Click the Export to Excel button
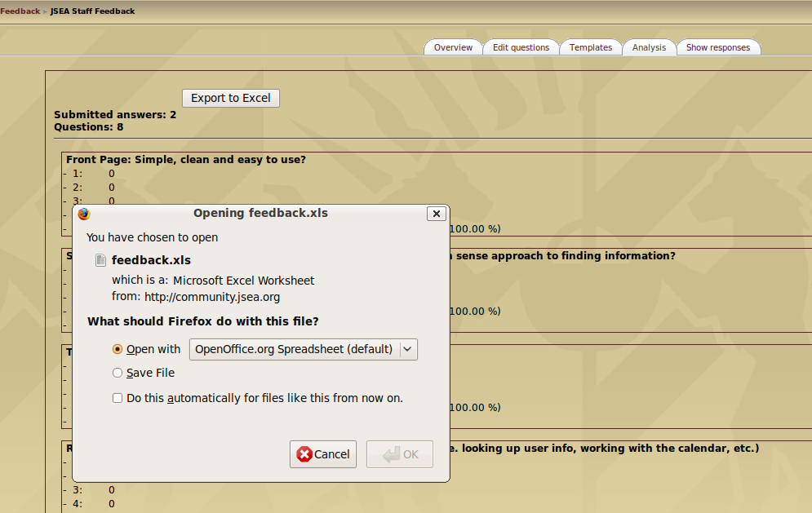This screenshot has height=513, width=812. pyautogui.click(x=231, y=99)
